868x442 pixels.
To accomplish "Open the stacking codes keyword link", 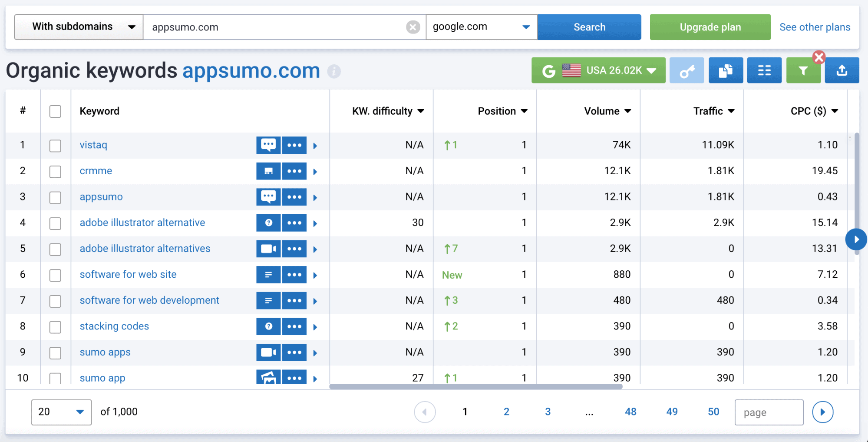I will [x=114, y=326].
